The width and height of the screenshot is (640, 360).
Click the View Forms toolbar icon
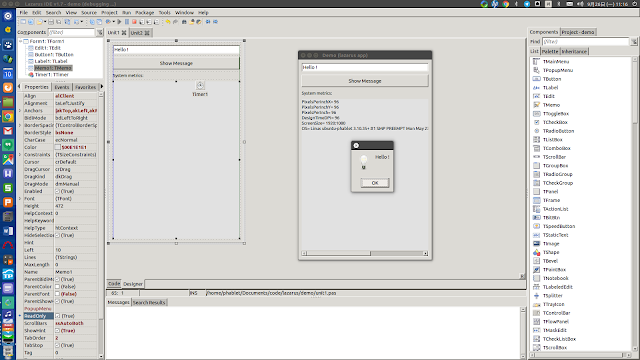(x=99, y=22)
